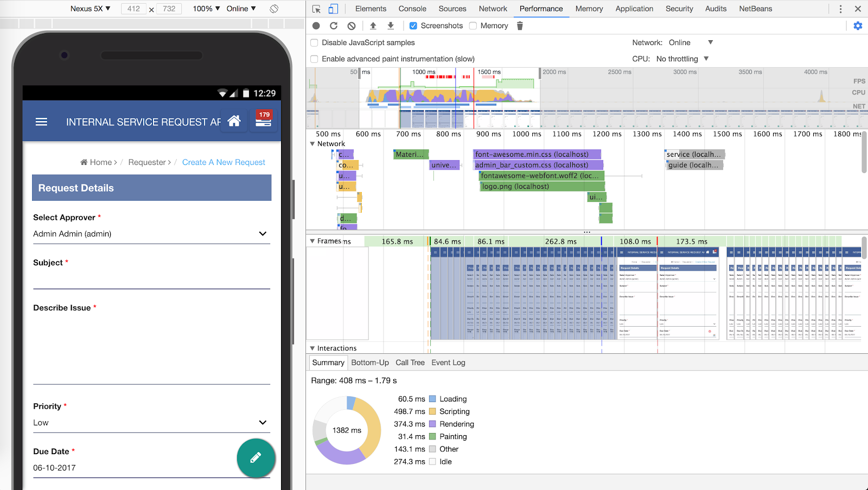Open the Network Online dropdown
Viewport: 868px width, 490px height.
tap(691, 42)
